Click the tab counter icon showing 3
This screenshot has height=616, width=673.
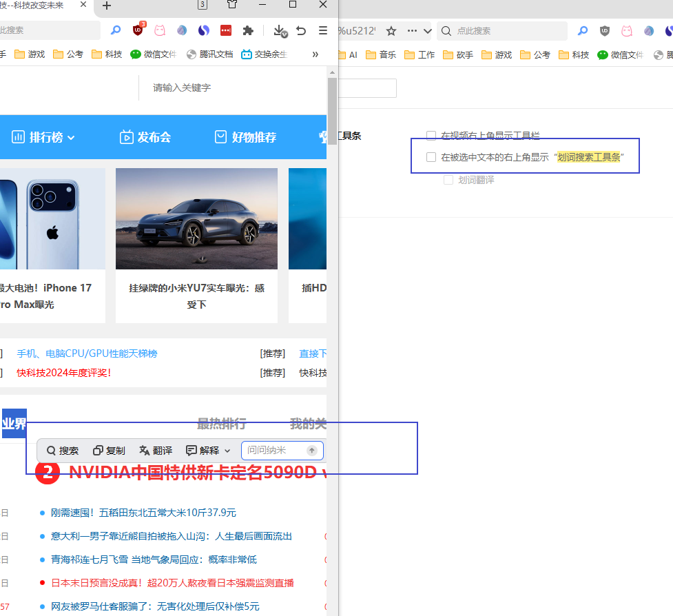click(x=203, y=5)
